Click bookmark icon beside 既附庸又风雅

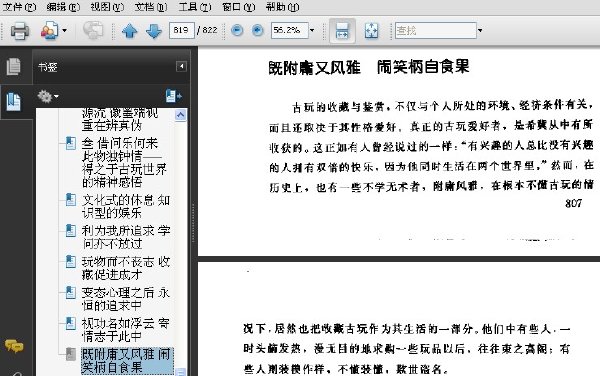tap(71, 354)
